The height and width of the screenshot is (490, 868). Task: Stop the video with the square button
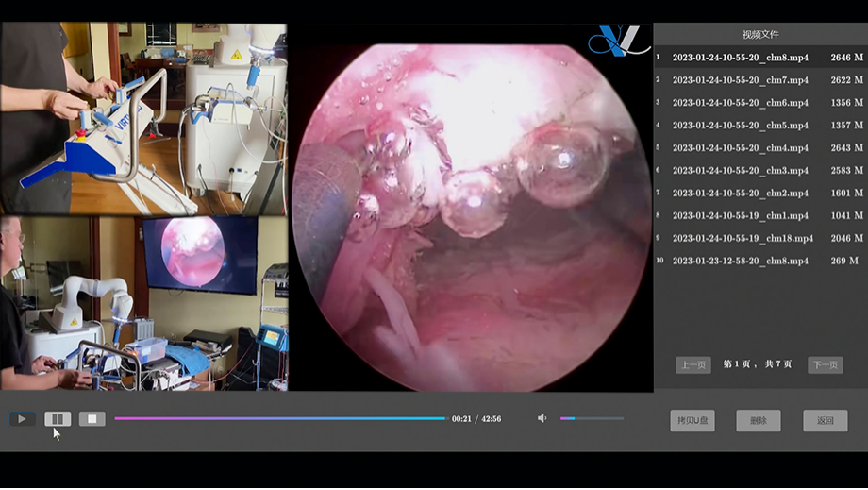92,418
